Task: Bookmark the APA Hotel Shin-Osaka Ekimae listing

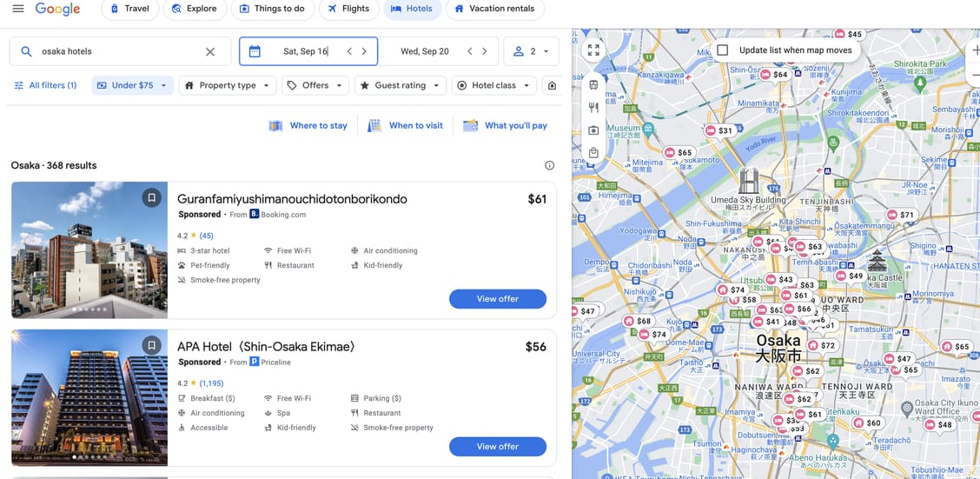Action: tap(151, 346)
